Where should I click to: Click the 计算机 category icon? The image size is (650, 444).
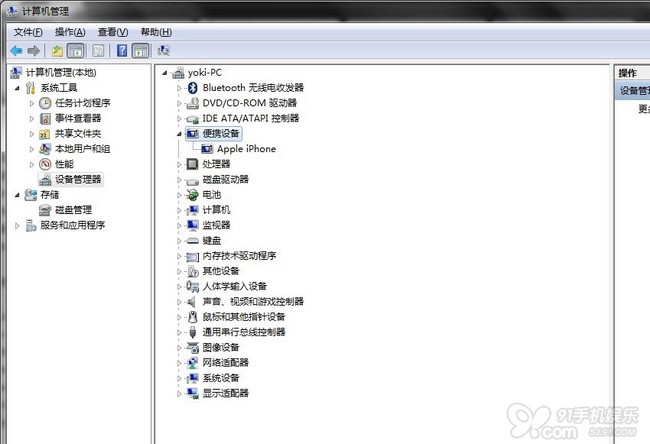pos(192,210)
